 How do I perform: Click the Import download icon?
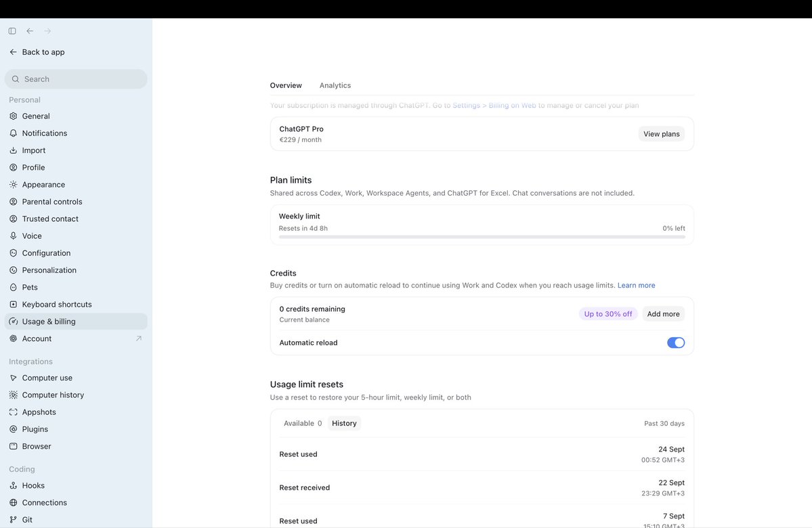click(14, 150)
